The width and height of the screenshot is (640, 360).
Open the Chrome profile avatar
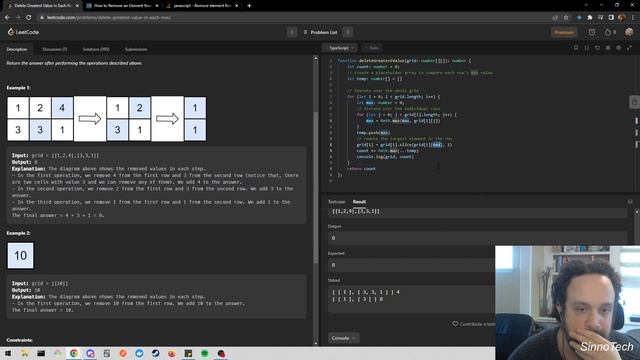pos(622,18)
